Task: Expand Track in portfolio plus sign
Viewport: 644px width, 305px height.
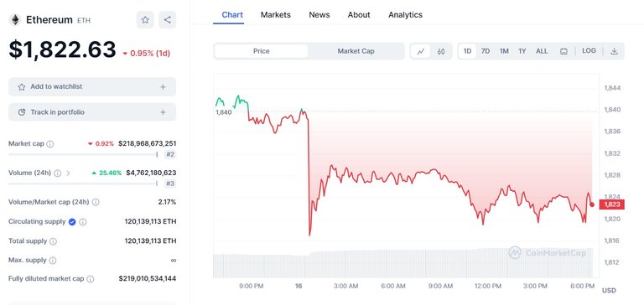Action: tap(163, 112)
